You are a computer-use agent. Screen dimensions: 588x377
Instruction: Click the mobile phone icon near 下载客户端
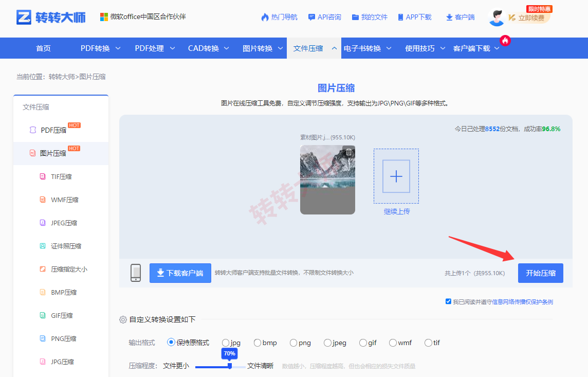click(x=136, y=273)
